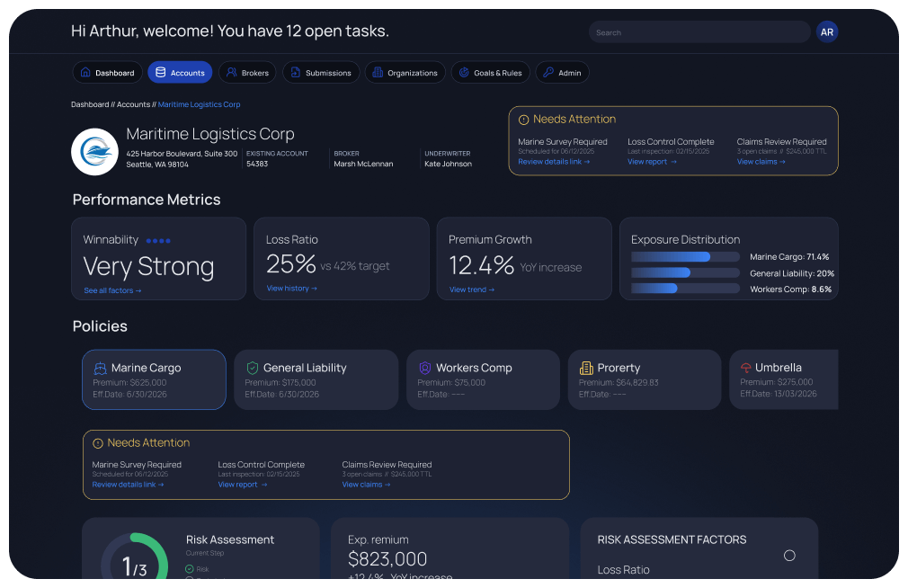Screen dimensions: 908x588
Task: Open the Dashboard tab
Action: click(x=107, y=73)
